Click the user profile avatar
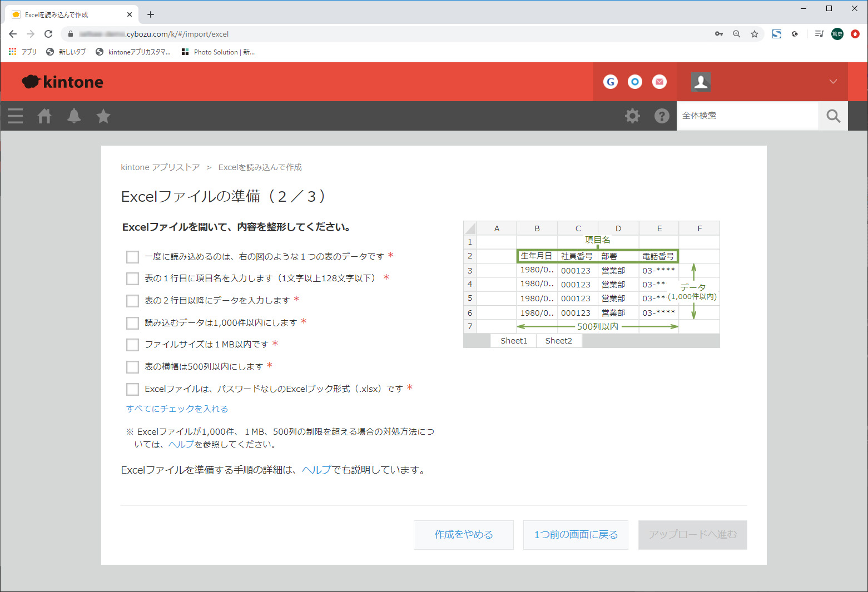 point(701,82)
